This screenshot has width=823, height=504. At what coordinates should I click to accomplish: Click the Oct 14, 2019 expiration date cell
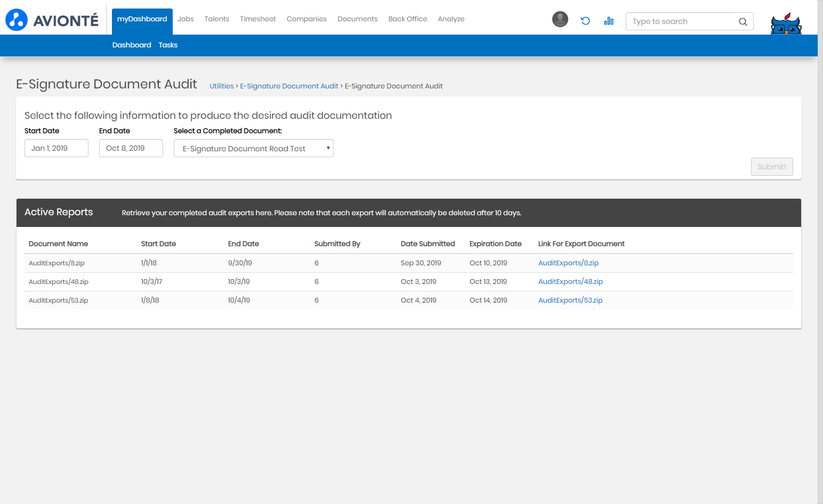(x=488, y=300)
